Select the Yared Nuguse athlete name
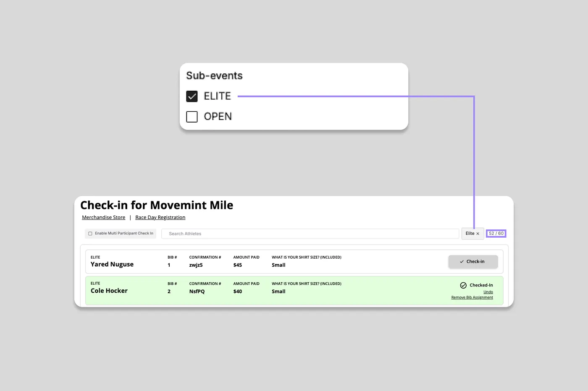Screen dimensions: 588x391 [x=112, y=264]
